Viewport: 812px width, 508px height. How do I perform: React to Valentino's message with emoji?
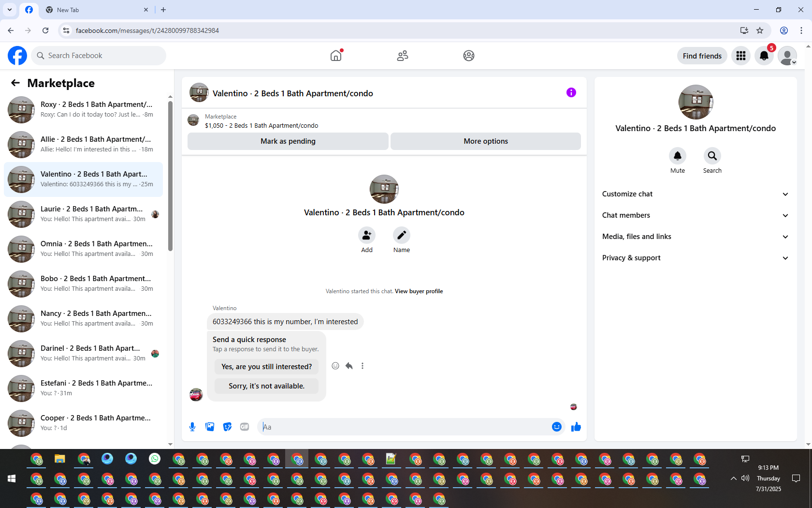click(x=335, y=366)
